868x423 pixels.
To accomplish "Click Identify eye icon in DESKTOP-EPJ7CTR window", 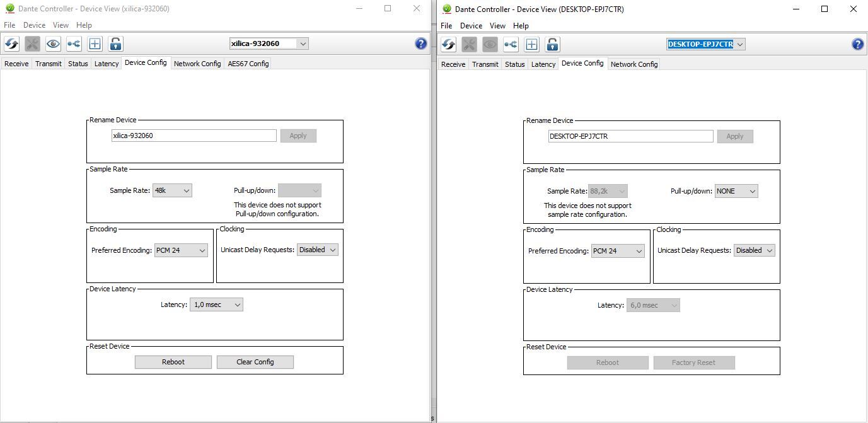I will (x=490, y=44).
